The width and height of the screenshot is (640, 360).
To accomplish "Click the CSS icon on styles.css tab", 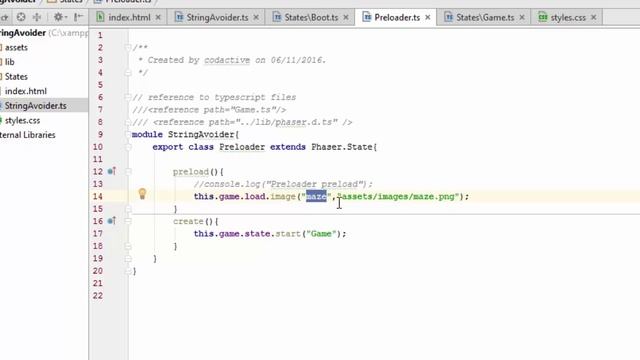I will coord(543,17).
